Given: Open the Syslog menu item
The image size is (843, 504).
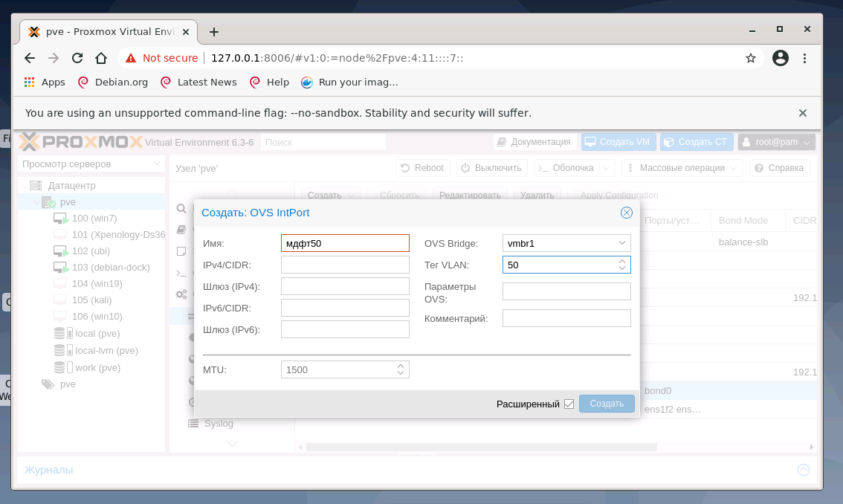Looking at the screenshot, I should (x=219, y=423).
